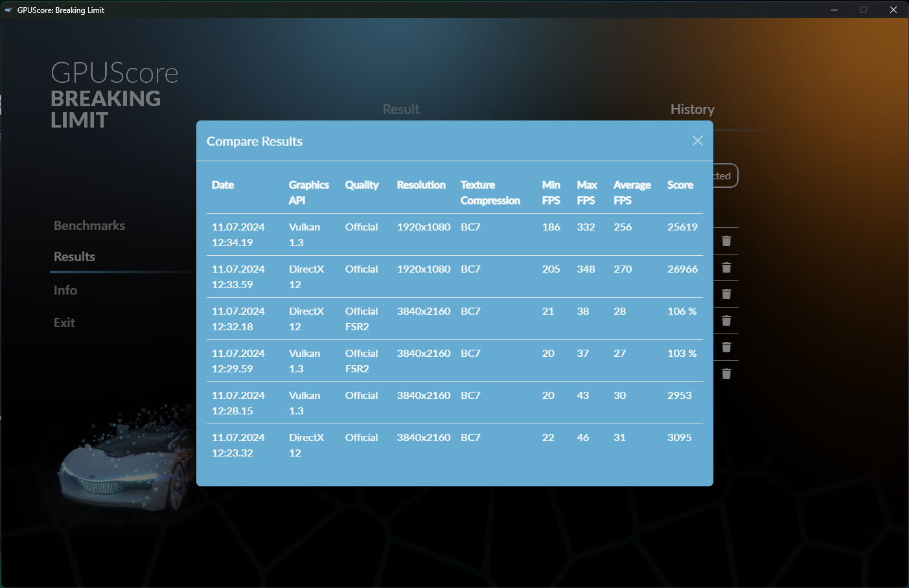
Task: Click the Average FPS value 256
Action: click(623, 227)
